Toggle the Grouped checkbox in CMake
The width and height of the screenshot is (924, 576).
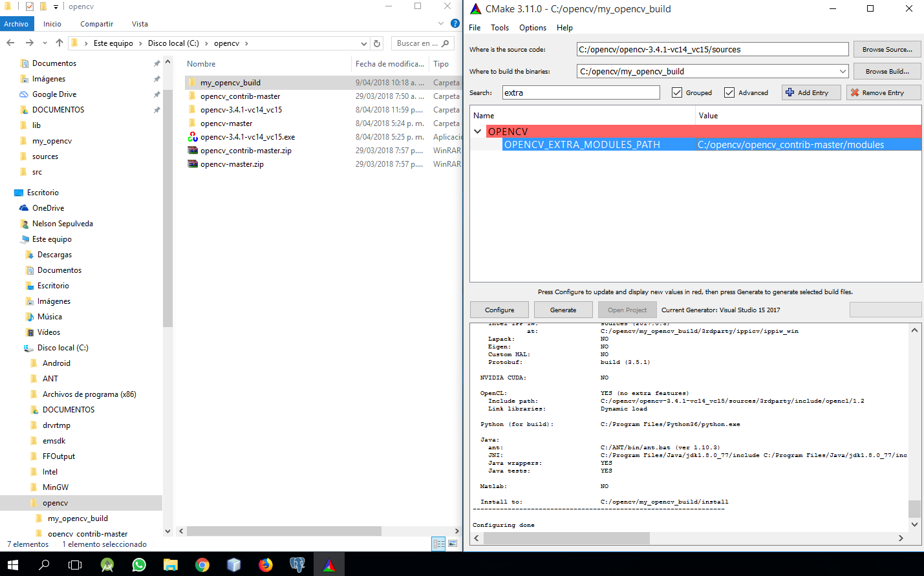[x=677, y=92]
